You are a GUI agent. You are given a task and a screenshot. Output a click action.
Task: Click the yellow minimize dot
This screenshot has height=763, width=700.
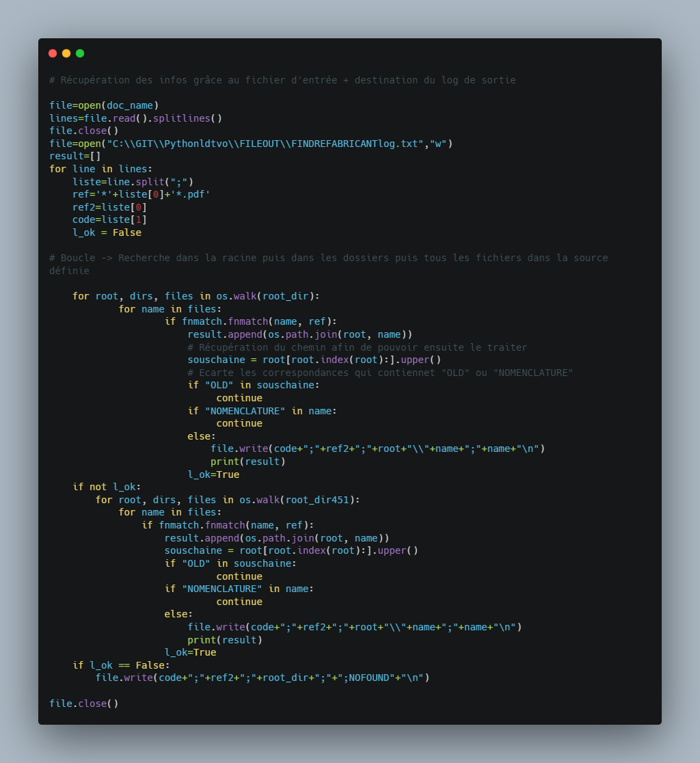click(x=66, y=53)
